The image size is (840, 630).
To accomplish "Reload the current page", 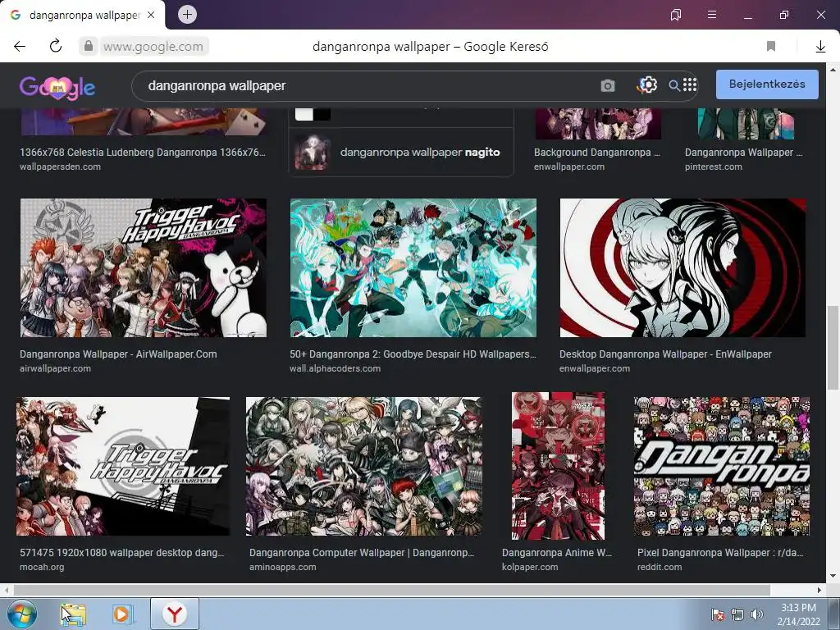I will 56,46.
